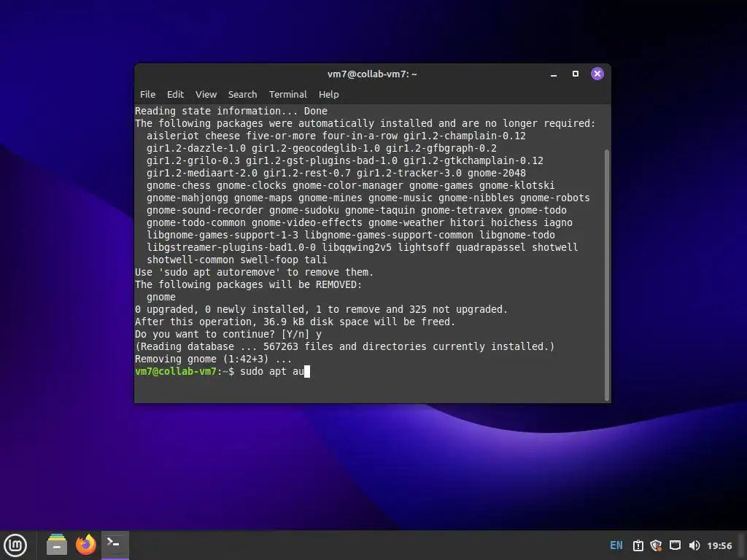Click 'Do you want to continue? [Y/n] y'
This screenshot has height=560, width=747.
pos(228,334)
